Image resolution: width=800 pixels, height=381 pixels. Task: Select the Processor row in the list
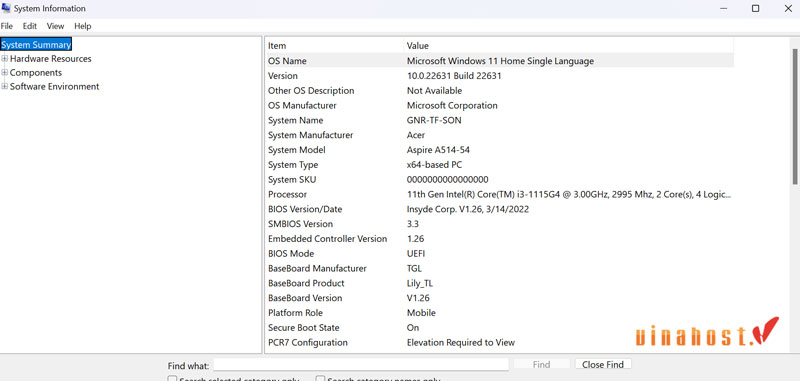click(500, 194)
